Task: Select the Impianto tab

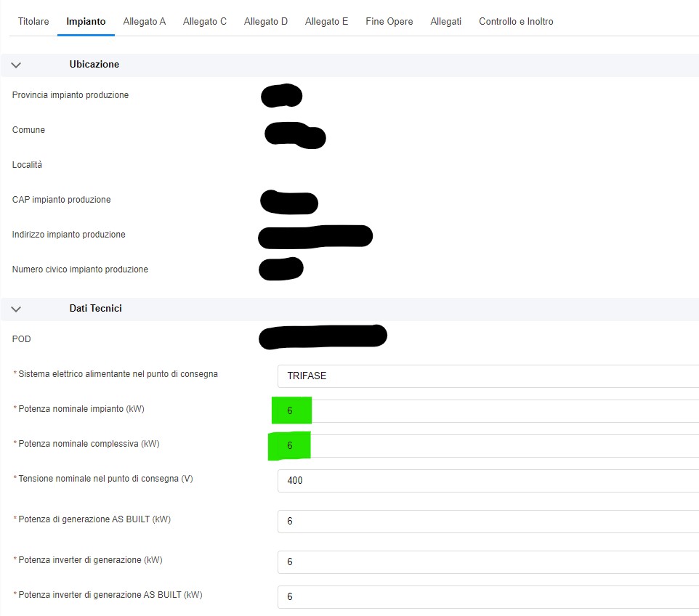Action: (x=86, y=22)
